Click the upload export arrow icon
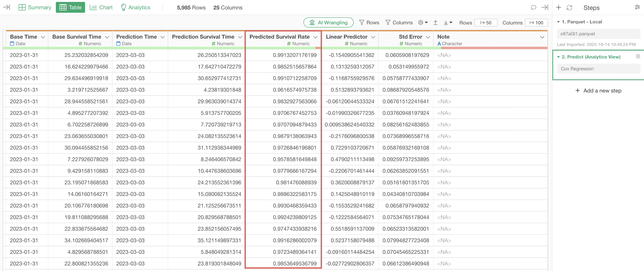 (435, 23)
